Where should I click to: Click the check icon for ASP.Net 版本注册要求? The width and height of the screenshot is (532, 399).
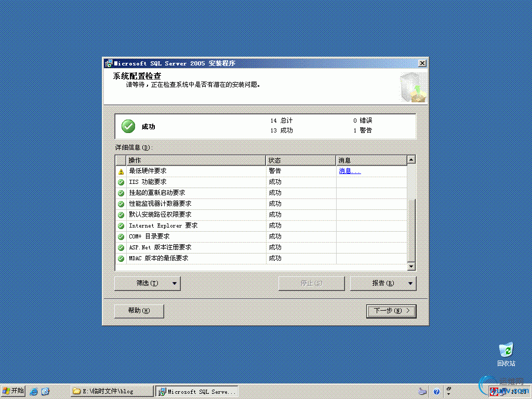(x=121, y=247)
